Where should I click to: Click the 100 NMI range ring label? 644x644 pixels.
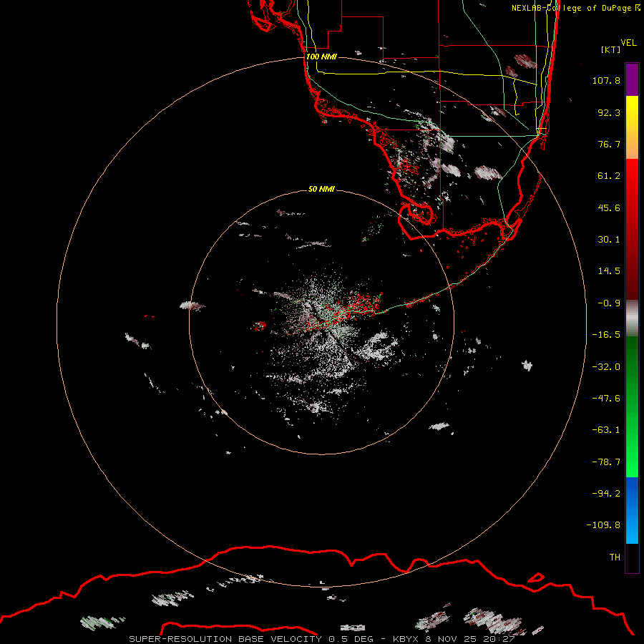(x=321, y=57)
